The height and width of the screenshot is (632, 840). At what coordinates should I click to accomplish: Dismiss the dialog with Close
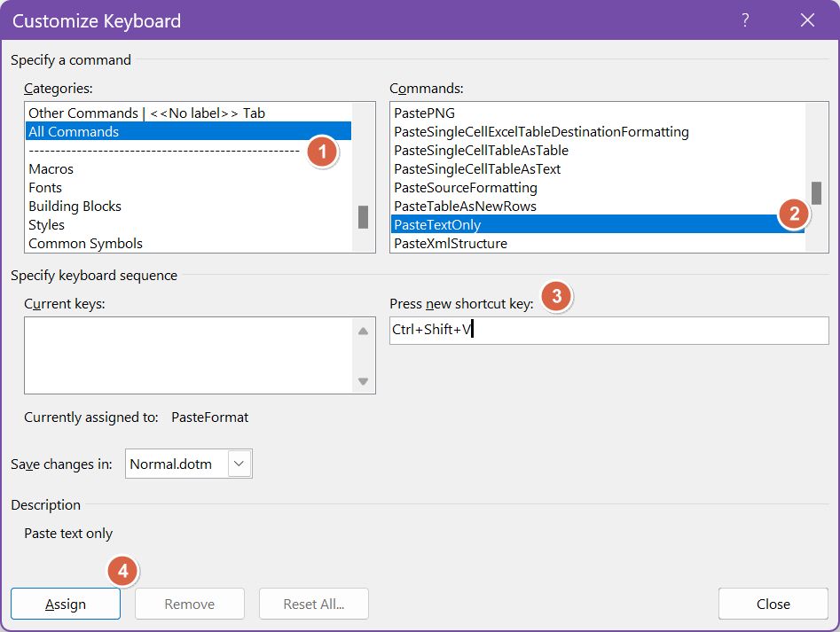tap(773, 604)
